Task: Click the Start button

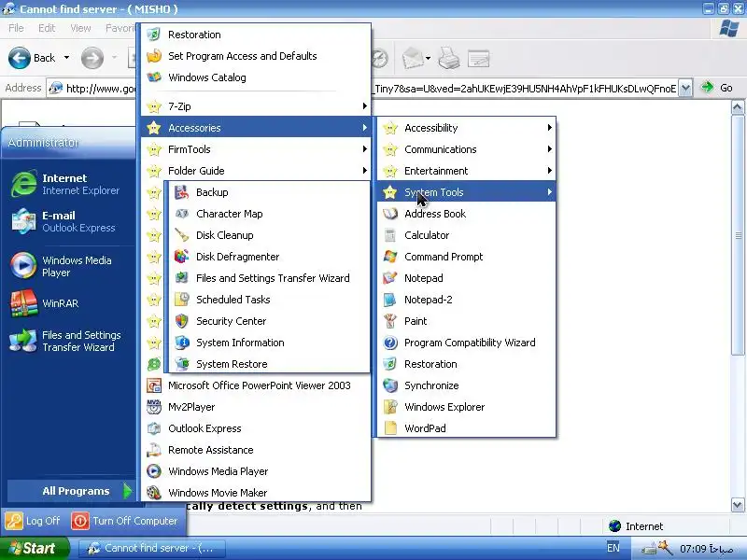Action: pyautogui.click(x=34, y=548)
